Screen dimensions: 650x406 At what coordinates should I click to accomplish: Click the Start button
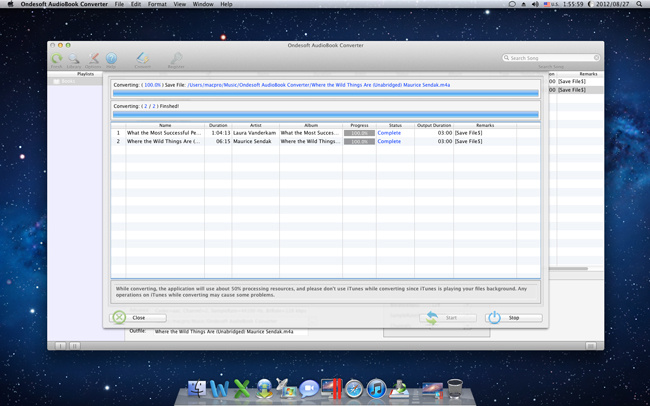click(448, 318)
